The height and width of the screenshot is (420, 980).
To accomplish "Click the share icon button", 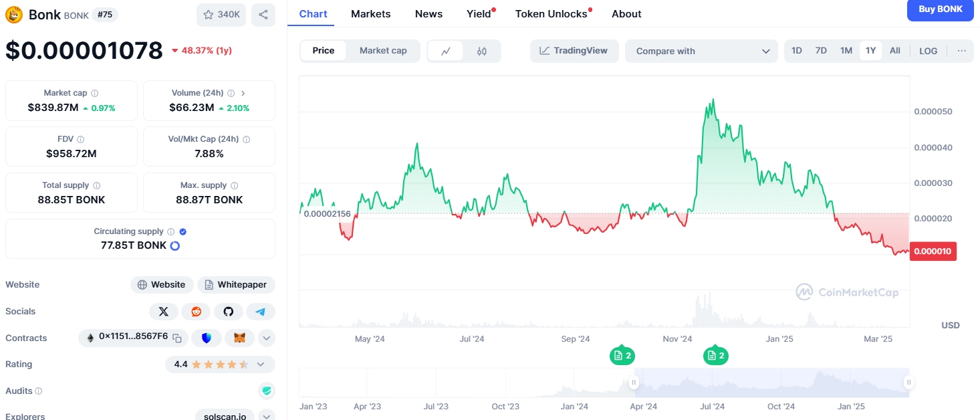I will [263, 14].
